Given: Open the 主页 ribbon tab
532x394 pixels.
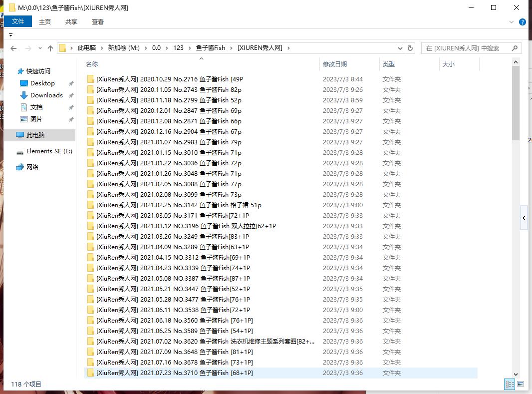Looking at the screenshot, I should [x=45, y=21].
